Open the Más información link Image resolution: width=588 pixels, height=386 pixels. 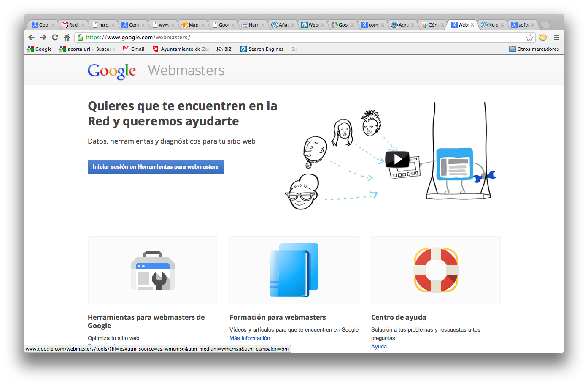249,338
